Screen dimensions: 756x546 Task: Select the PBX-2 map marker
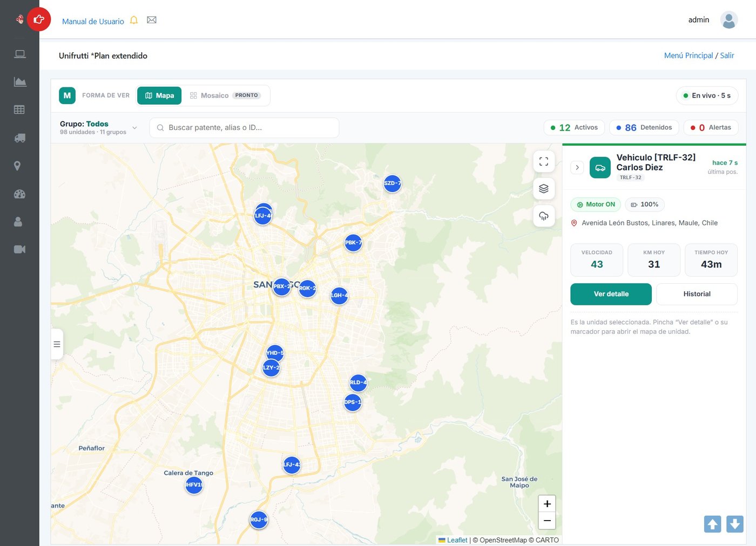[282, 286]
